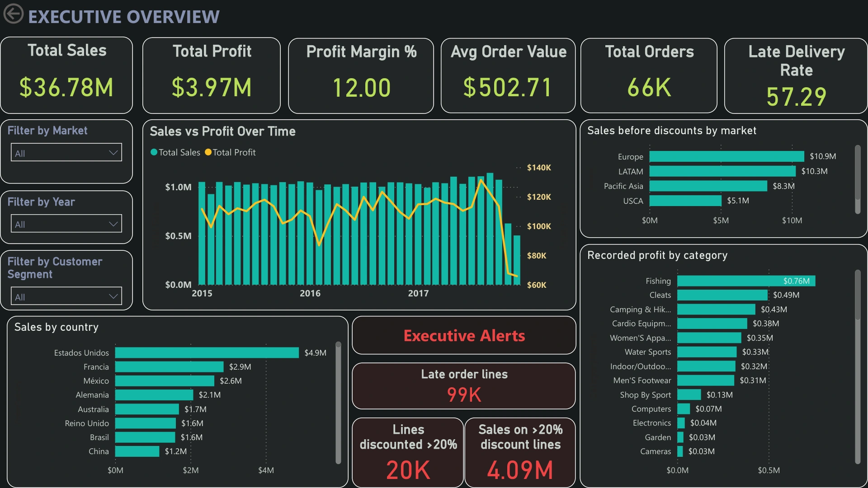Click the 2016 label on time axis
Viewport: 868px width, 488px height.
310,293
